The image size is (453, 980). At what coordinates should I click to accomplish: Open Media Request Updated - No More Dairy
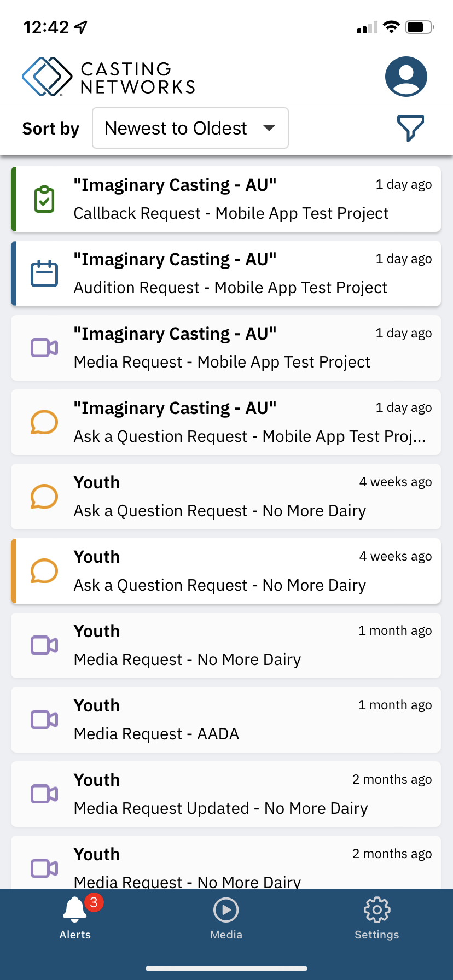click(x=220, y=808)
